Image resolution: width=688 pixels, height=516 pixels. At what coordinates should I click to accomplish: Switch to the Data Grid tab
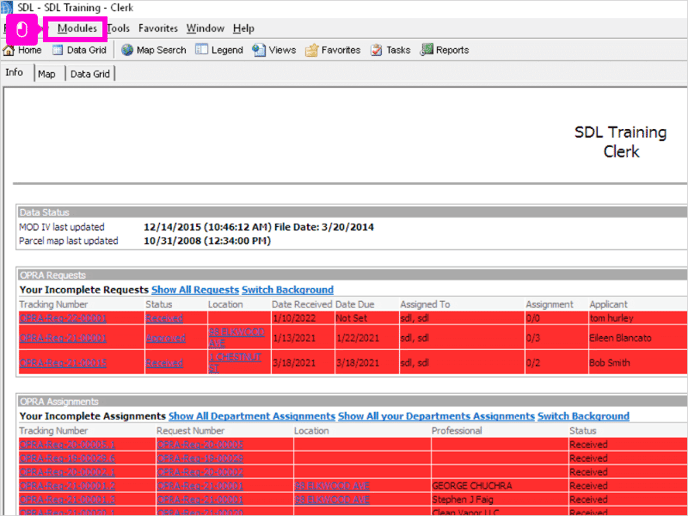90,74
